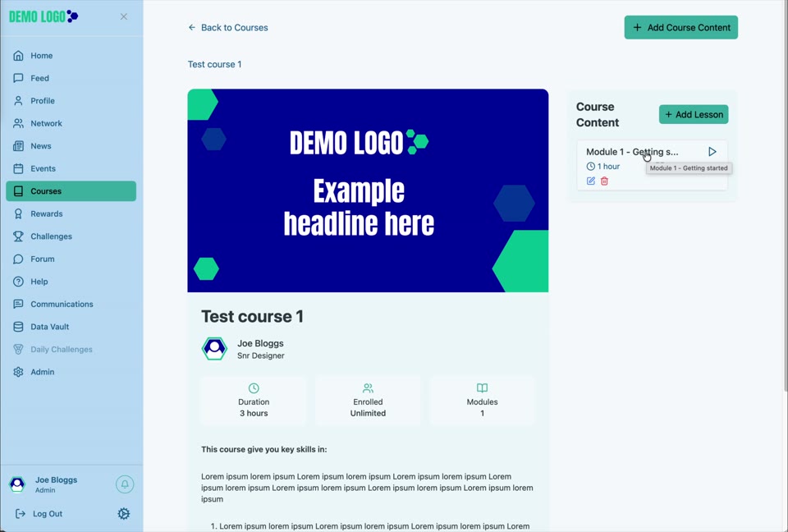Open settings gear beside Log Out
Screen dimensions: 788x532
[124, 513]
